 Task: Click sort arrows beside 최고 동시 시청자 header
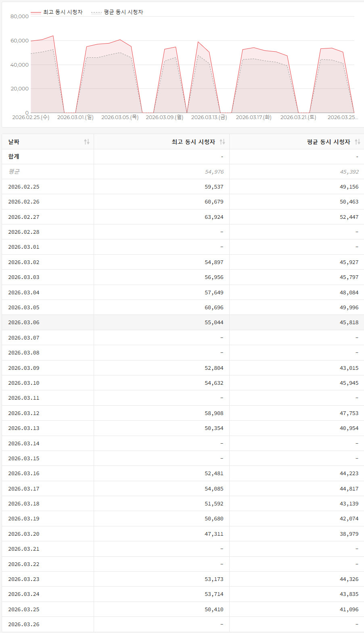tap(222, 142)
